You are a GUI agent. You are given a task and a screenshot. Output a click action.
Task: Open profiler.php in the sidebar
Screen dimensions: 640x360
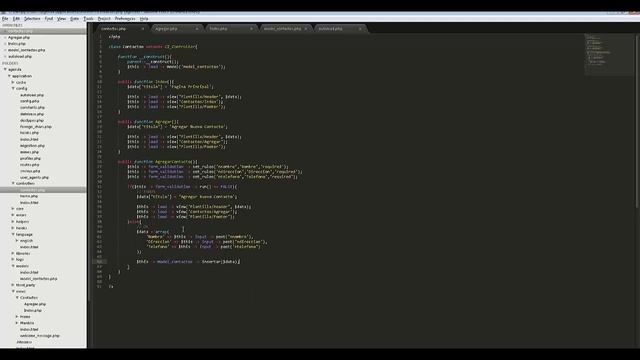coord(31,158)
